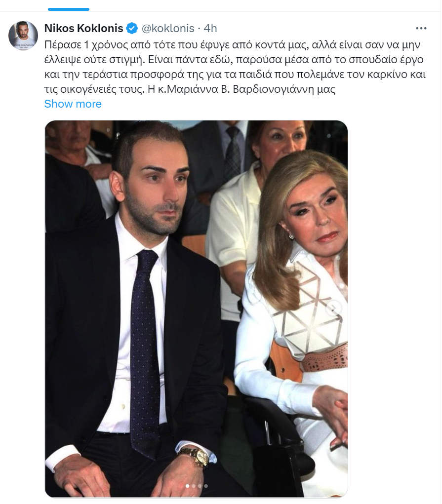Click the gold wristwatch in the photo
The width and height of the screenshot is (442, 504).
click(x=194, y=457)
